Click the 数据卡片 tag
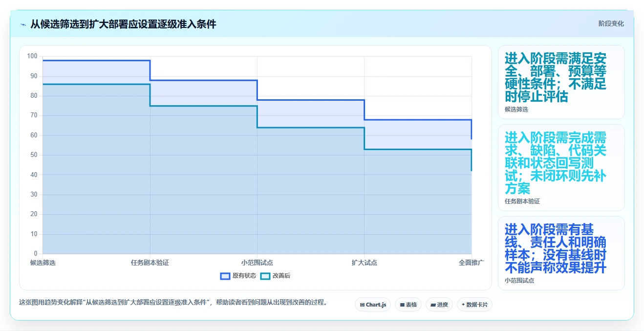The height and width of the screenshot is (331, 644). (x=474, y=305)
